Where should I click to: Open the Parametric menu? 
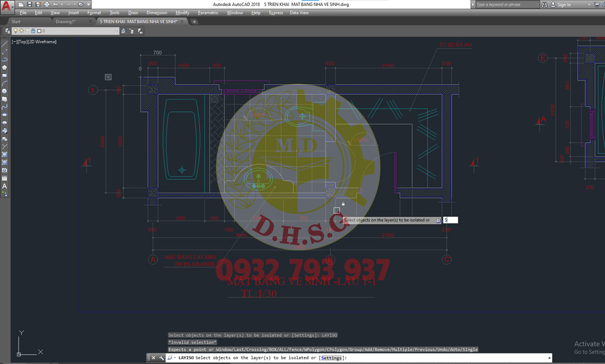tap(208, 12)
